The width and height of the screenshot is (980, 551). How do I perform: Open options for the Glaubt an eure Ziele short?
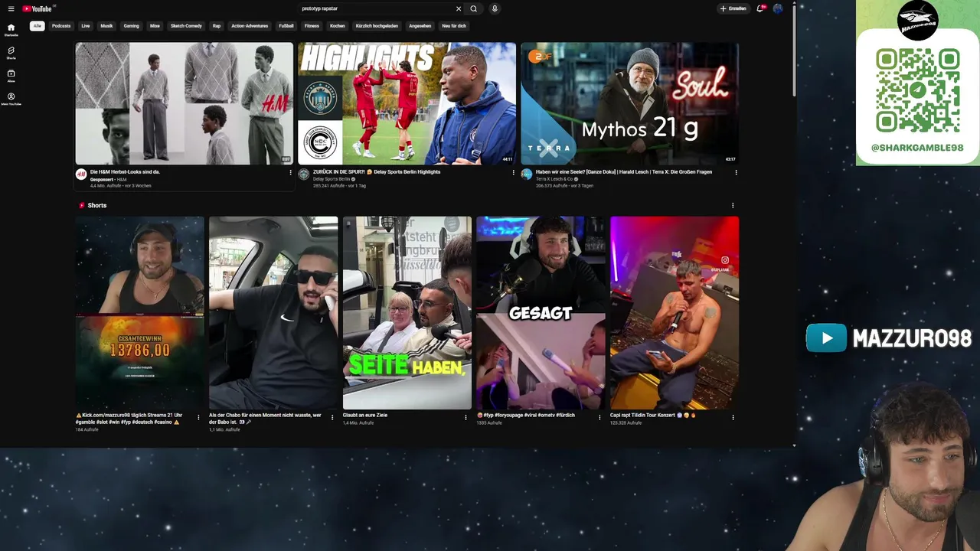(x=465, y=417)
